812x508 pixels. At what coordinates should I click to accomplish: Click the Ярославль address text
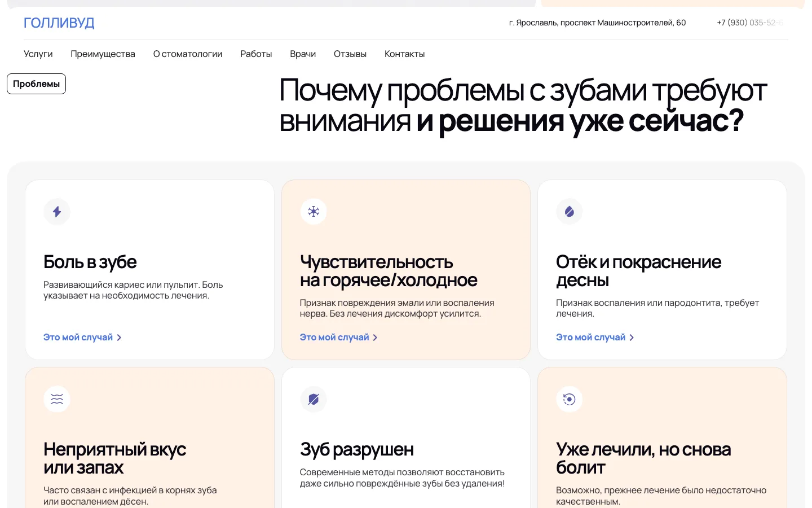[598, 23]
